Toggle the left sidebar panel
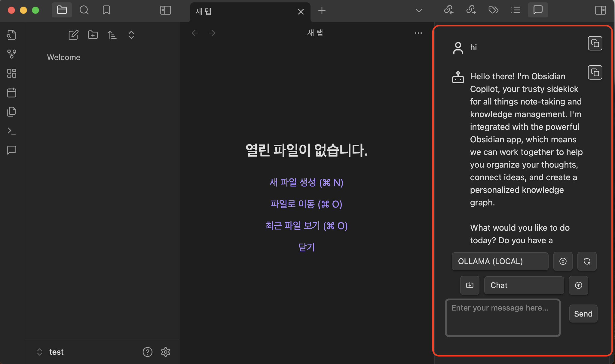 (x=165, y=11)
